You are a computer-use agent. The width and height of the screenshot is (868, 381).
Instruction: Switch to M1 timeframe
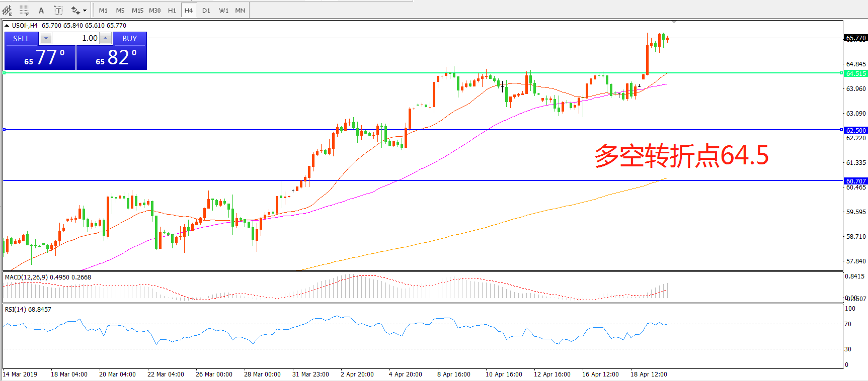pos(103,11)
